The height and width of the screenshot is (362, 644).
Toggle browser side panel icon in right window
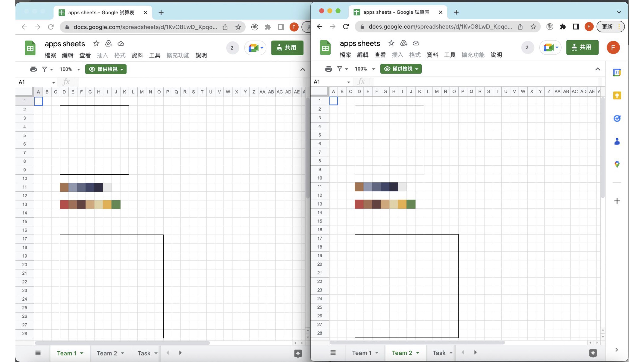tap(576, 26)
